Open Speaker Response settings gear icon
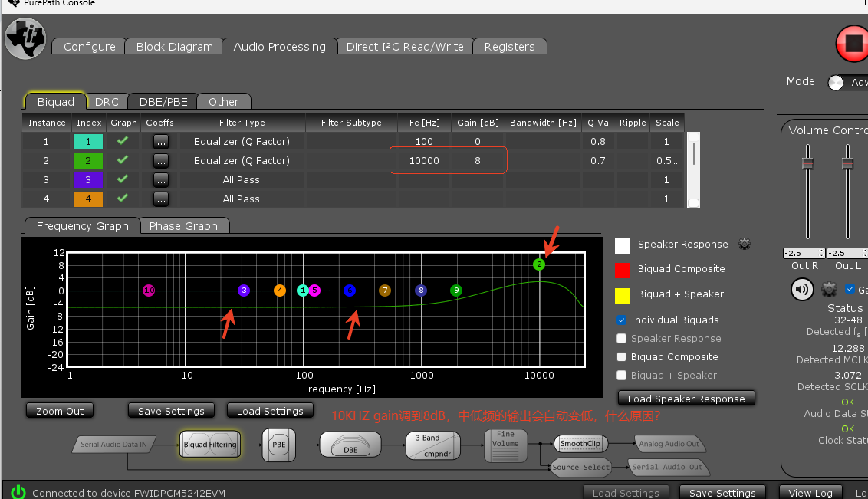 (x=745, y=244)
